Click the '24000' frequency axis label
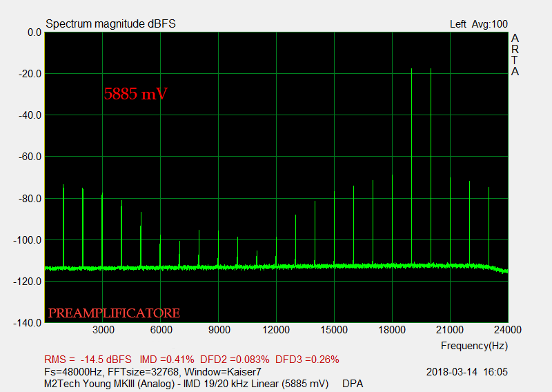552x392 pixels. (508, 330)
